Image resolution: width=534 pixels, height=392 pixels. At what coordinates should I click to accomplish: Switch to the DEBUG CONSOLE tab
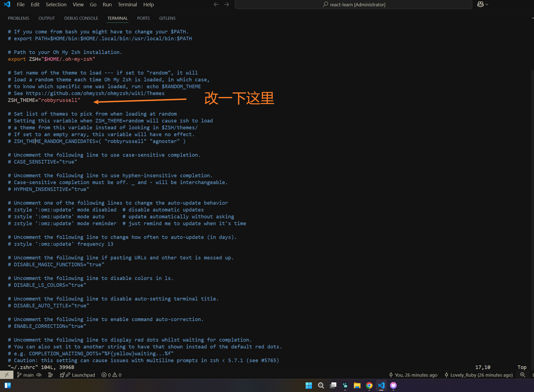point(81,18)
